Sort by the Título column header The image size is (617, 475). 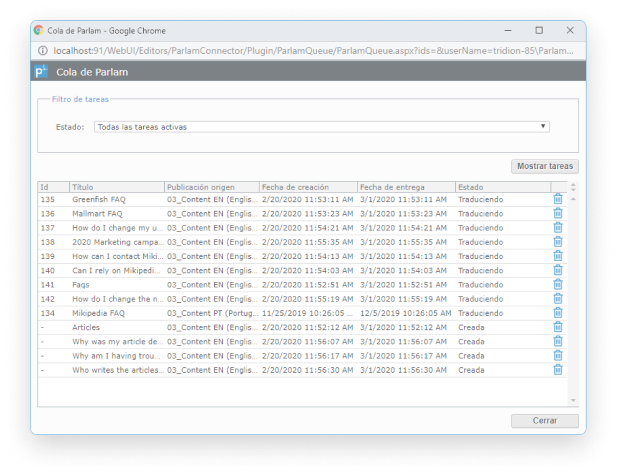116,187
